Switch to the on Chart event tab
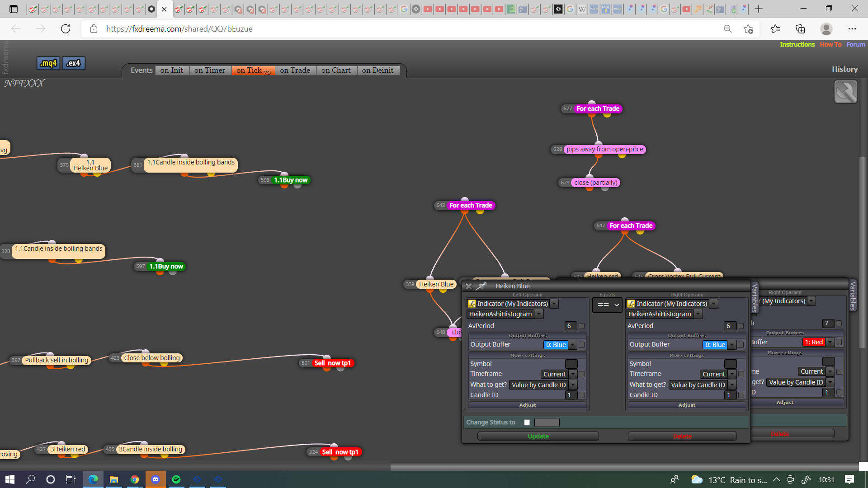 [336, 70]
